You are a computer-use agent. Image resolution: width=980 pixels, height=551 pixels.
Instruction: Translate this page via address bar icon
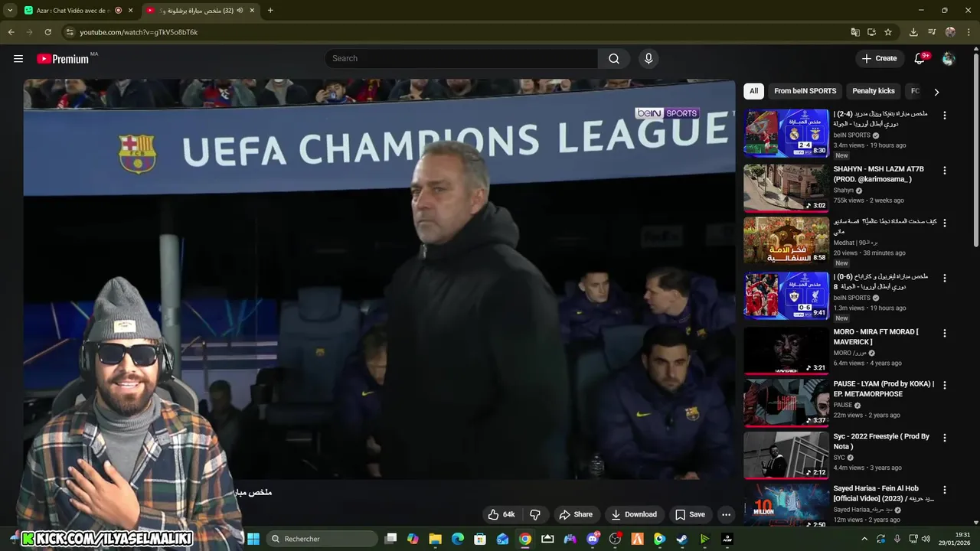[x=855, y=32]
